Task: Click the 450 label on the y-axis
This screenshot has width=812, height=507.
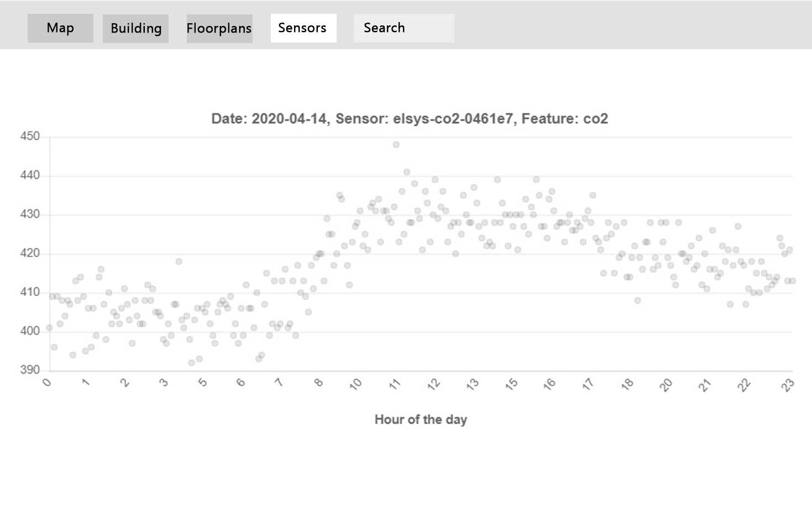Action: coord(30,136)
